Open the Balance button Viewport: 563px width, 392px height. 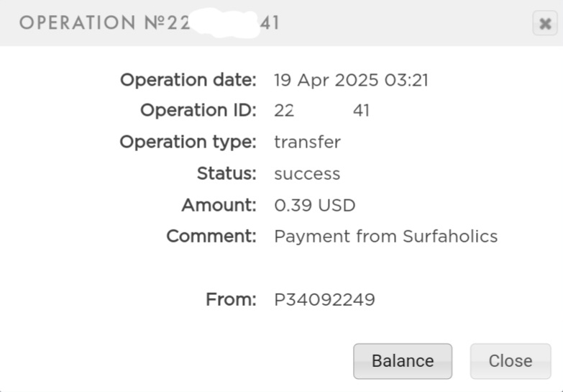pyautogui.click(x=403, y=361)
